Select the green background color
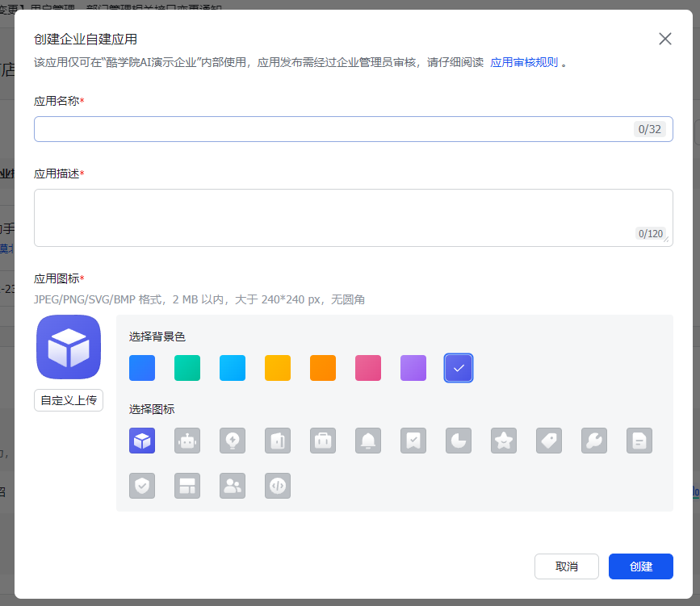700x606 pixels. pos(187,368)
